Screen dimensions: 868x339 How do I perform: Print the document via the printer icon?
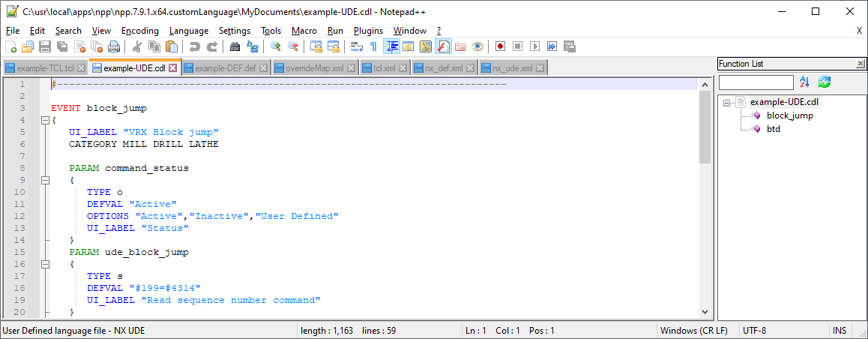114,46
